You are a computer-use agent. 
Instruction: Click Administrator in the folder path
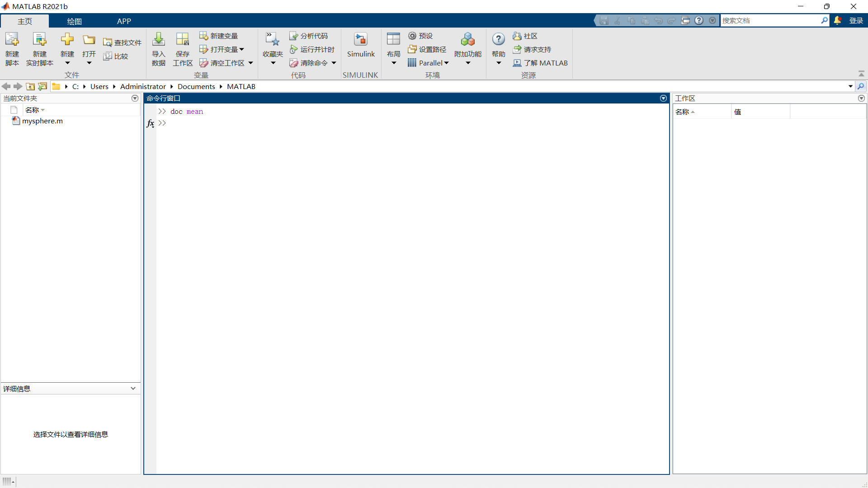tap(143, 86)
